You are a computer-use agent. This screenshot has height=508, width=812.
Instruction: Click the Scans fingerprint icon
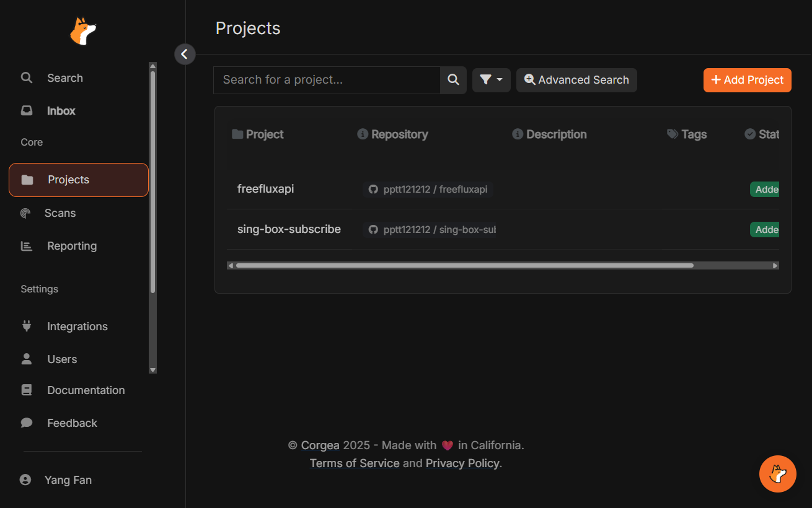pyautogui.click(x=25, y=213)
